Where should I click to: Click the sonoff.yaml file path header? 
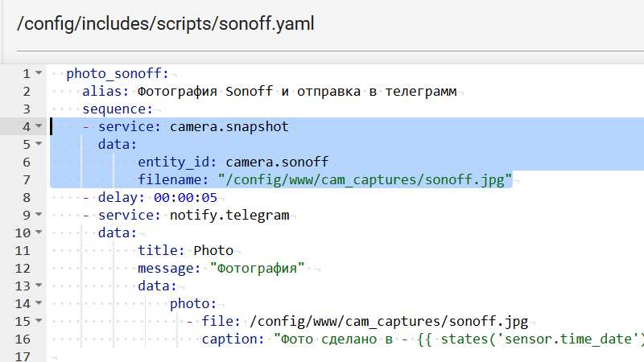[166, 23]
